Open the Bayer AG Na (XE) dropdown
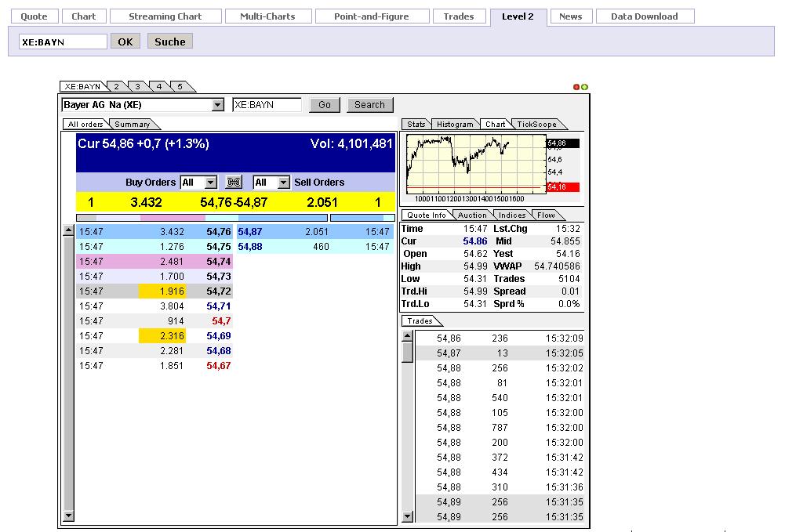 [218, 105]
